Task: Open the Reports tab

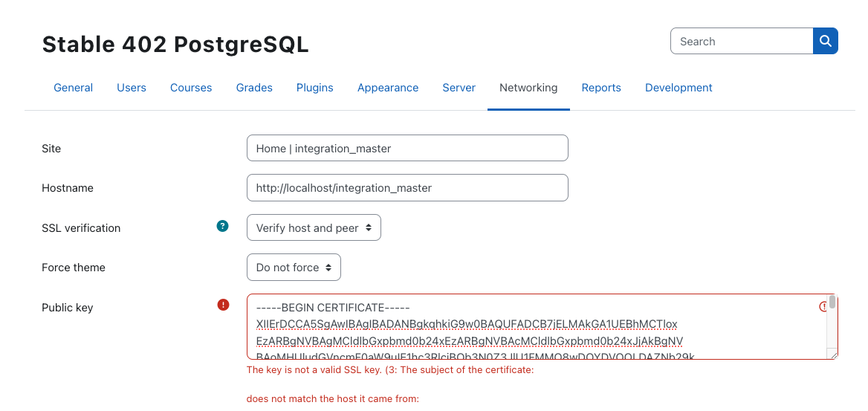Action: click(601, 88)
